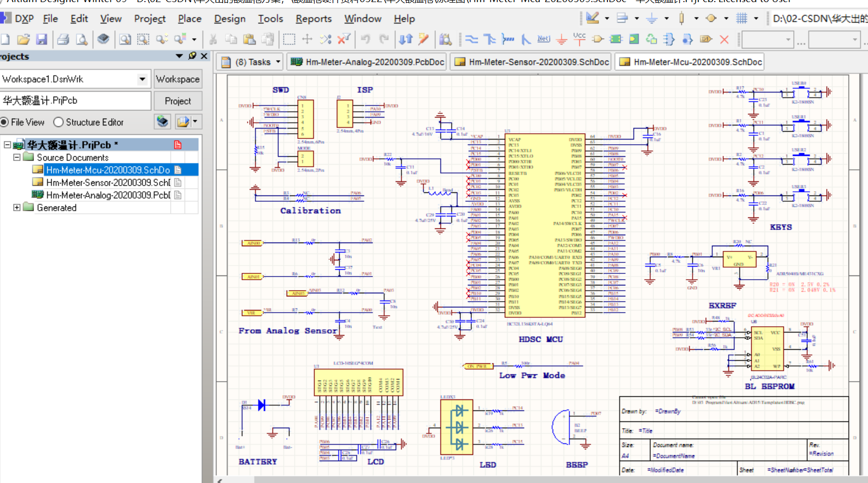Viewport: 868px width, 483px height.
Task: Open the Place menu
Action: coord(189,18)
